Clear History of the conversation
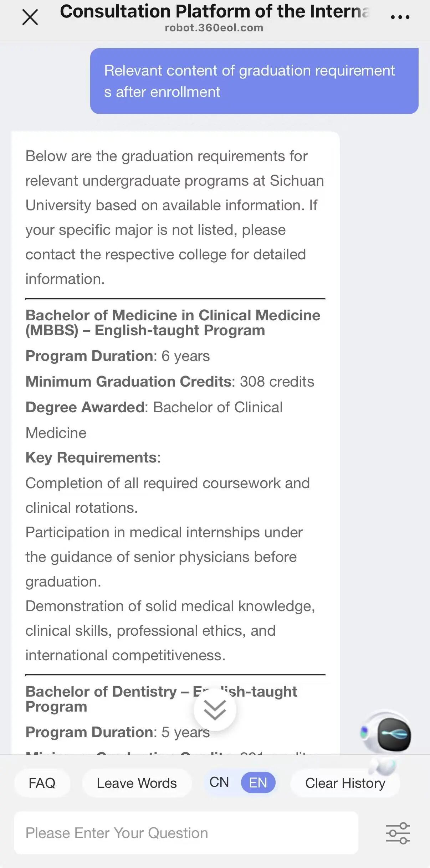 [345, 783]
